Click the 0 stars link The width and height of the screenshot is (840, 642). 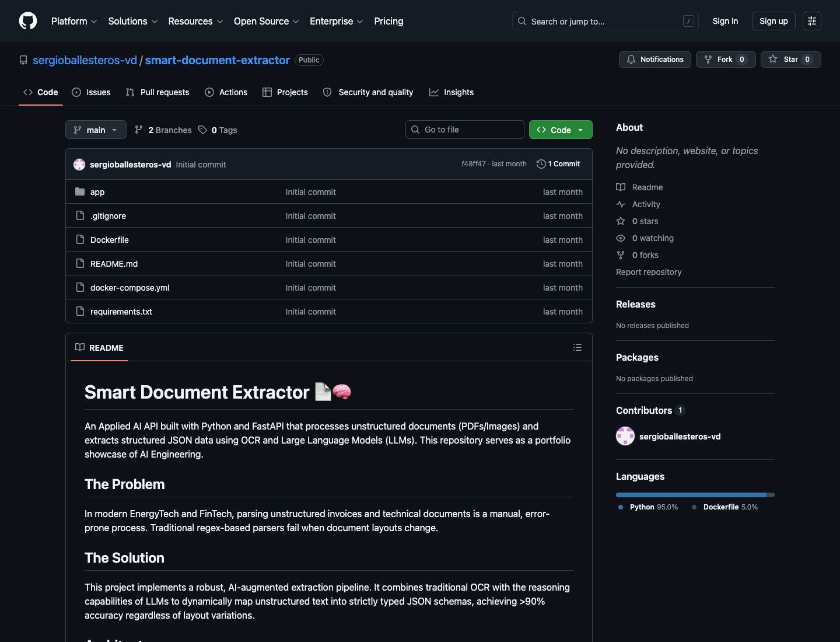point(637,221)
